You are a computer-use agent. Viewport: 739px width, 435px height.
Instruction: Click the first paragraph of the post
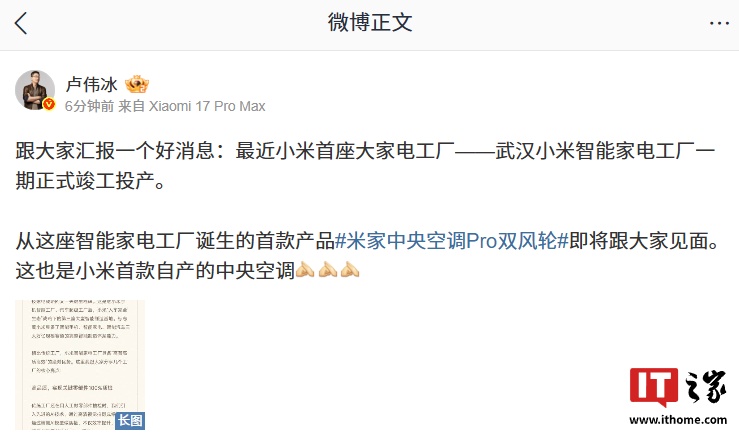point(366,165)
